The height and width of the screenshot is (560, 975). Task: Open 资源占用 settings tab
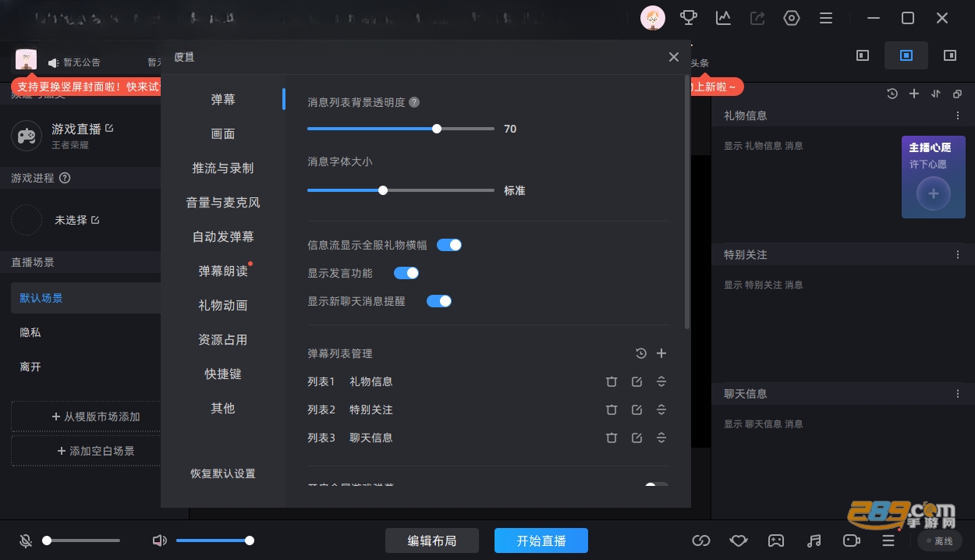[x=223, y=340]
